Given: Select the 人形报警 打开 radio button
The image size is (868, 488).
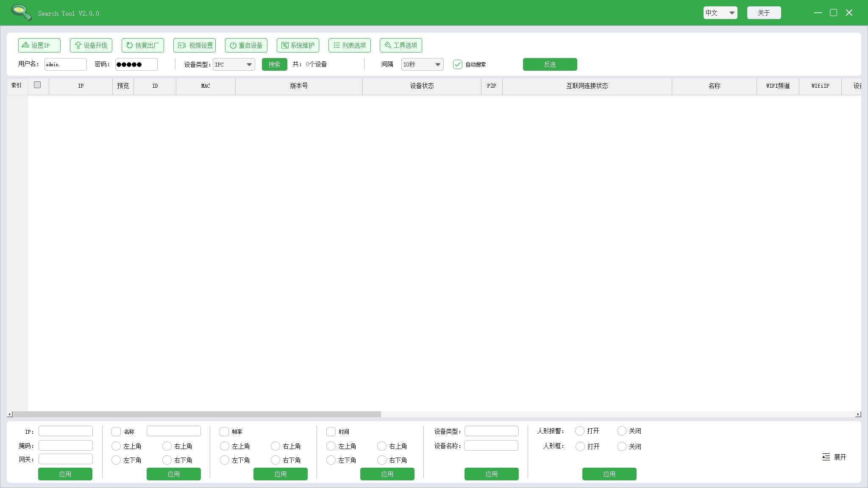Looking at the screenshot, I should click(580, 431).
